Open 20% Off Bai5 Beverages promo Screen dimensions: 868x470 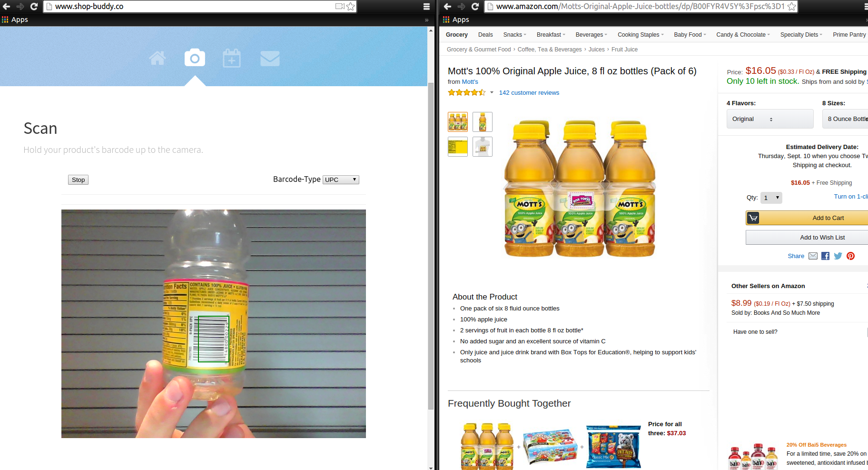pyautogui.click(x=817, y=445)
